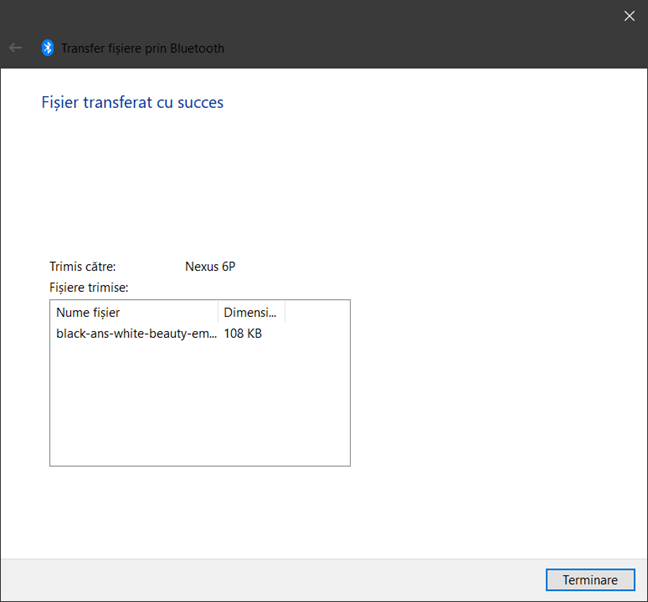Click divider between Nume fișier and Dimensi columns
648x602 pixels.
pyautogui.click(x=218, y=313)
